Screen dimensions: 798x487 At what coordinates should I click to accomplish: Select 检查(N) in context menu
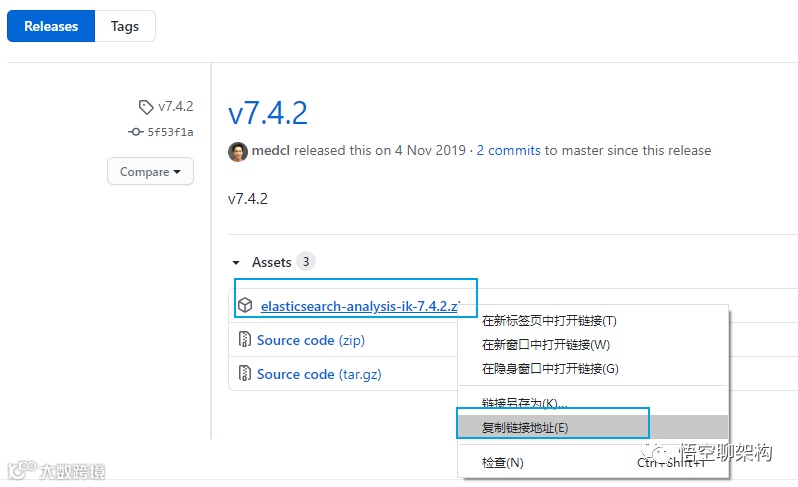(593, 462)
